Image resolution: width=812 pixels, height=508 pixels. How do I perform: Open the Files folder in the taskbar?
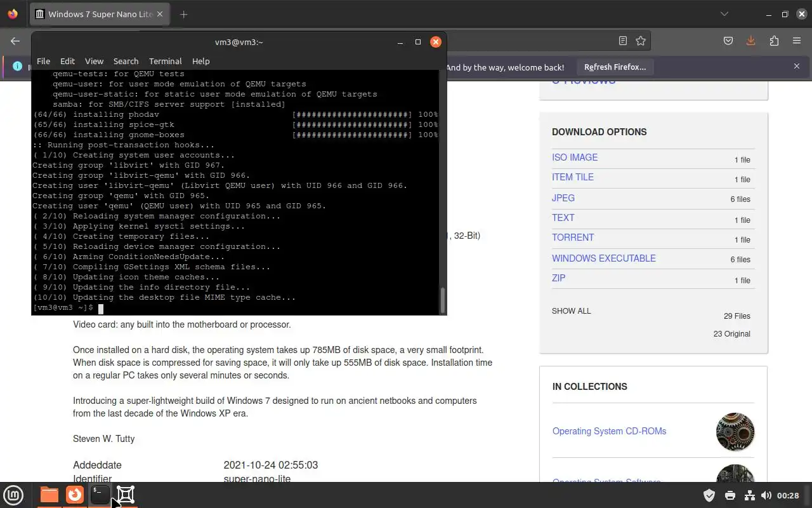(x=49, y=495)
